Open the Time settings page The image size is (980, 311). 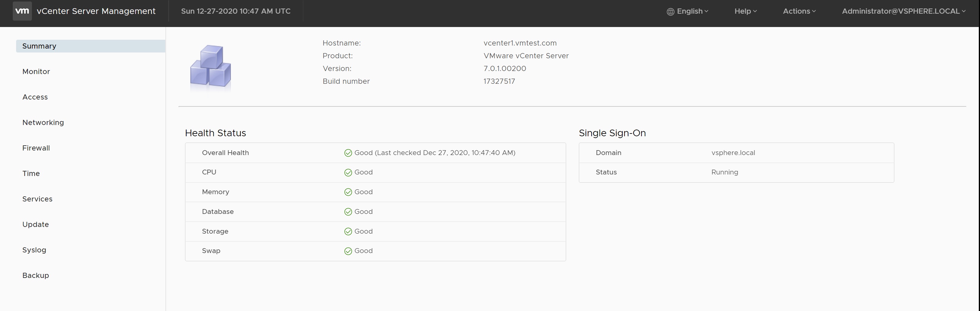click(31, 173)
